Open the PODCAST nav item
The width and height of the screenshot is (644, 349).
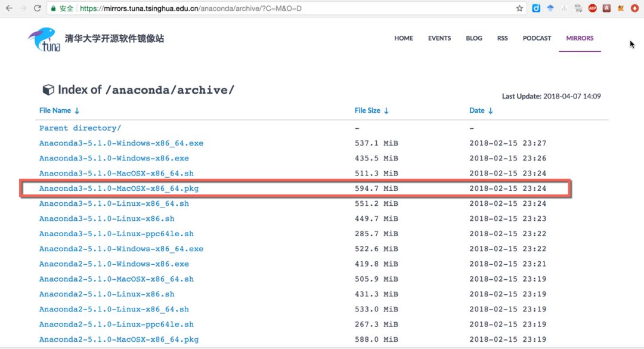click(537, 38)
